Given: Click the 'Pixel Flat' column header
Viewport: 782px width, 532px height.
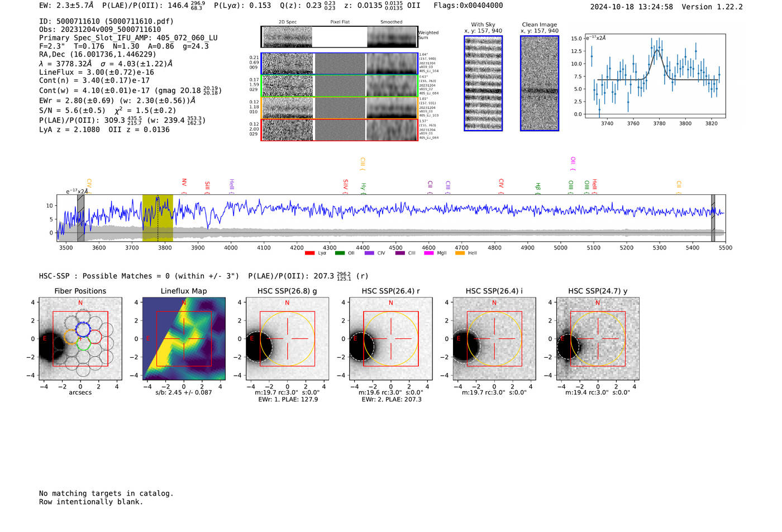Looking at the screenshot, I should point(340,22).
